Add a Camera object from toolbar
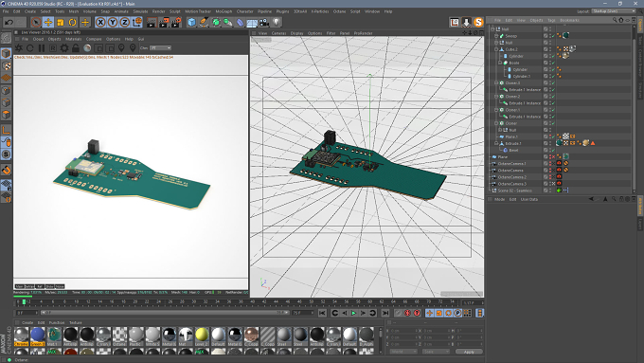Viewport: 644px width, 363px height. [x=264, y=22]
